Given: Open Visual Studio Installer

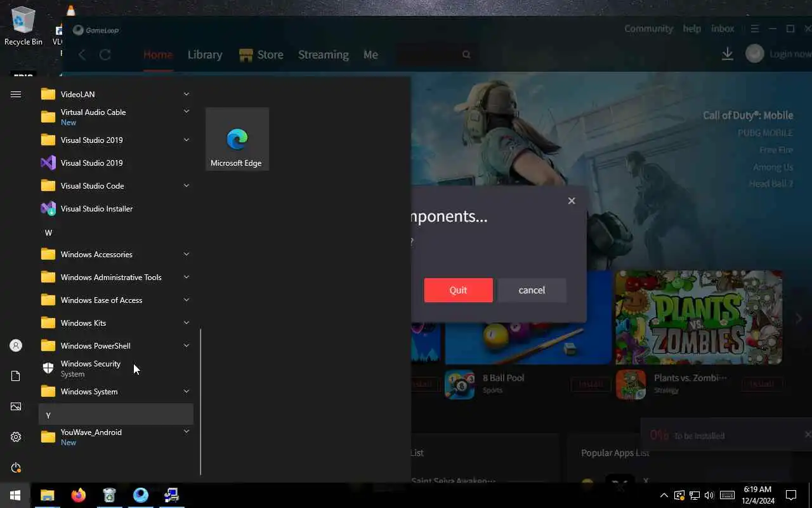Looking at the screenshot, I should point(115,208).
